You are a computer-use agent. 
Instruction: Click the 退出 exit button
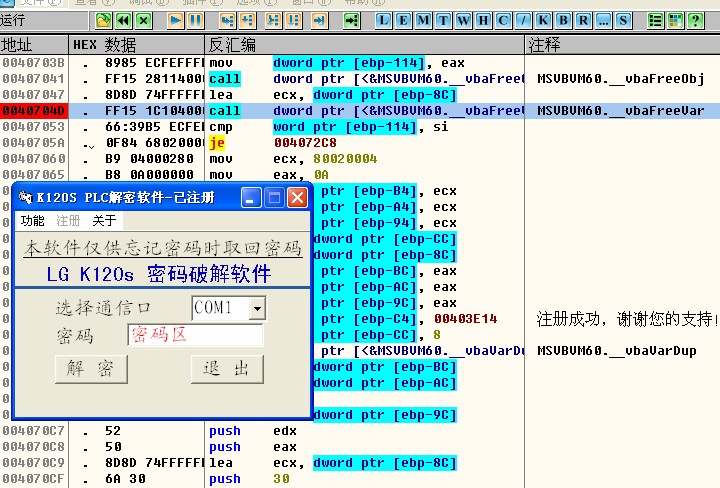(x=227, y=369)
